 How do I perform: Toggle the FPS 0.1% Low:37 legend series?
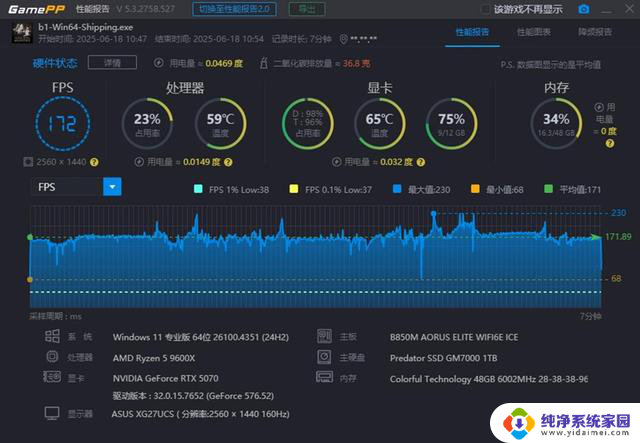coord(331,189)
